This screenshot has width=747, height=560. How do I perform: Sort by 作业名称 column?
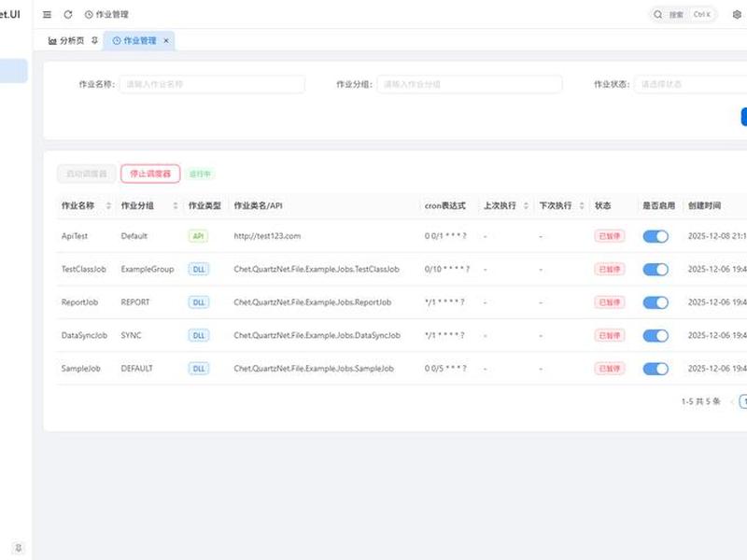[108, 205]
